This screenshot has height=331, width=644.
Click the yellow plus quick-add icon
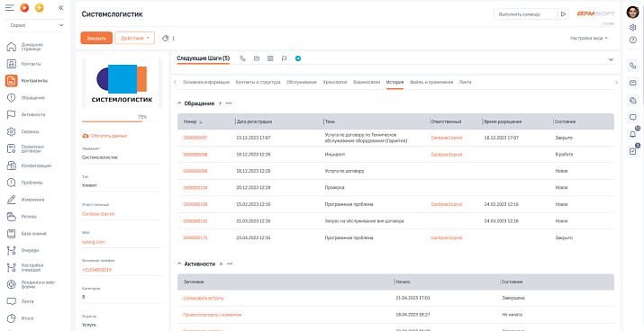(x=39, y=7)
